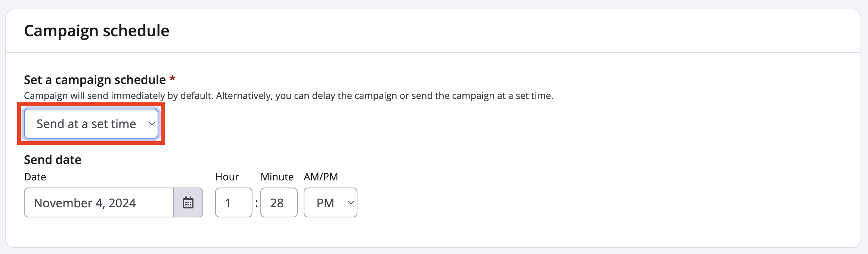The width and height of the screenshot is (868, 254).
Task: Click the schedule help text about sending immediately
Action: pos(288,96)
